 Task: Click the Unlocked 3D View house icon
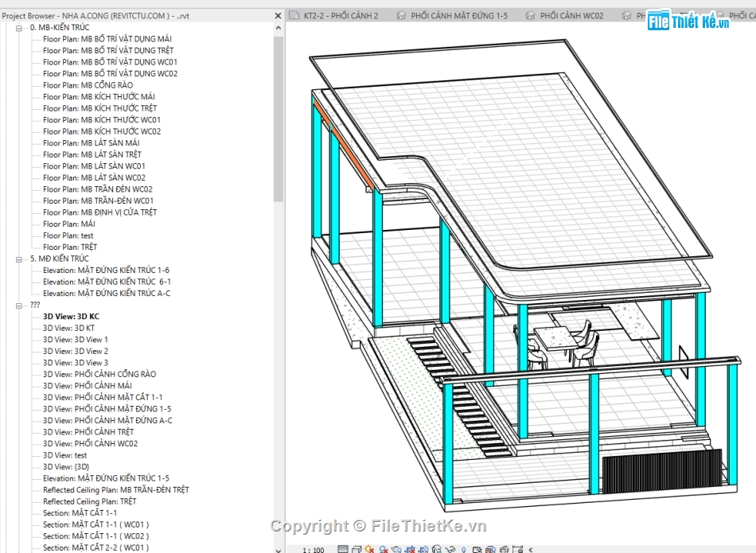pyautogui.click(x=438, y=549)
